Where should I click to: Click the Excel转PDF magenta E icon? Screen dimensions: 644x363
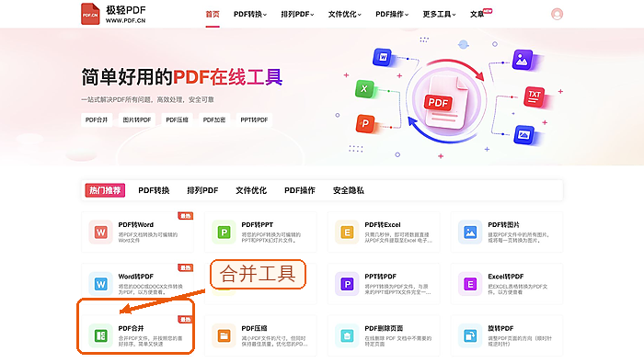(x=470, y=284)
